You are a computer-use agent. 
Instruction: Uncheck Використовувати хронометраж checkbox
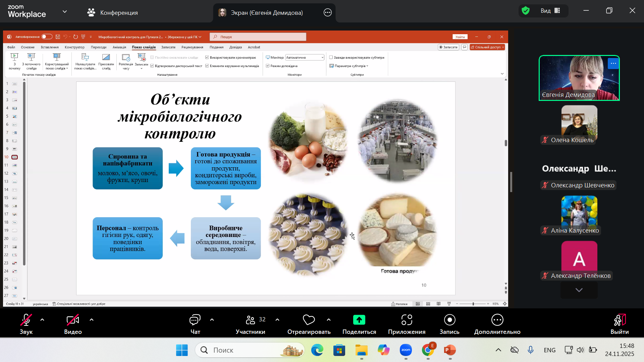pyautogui.click(x=207, y=58)
